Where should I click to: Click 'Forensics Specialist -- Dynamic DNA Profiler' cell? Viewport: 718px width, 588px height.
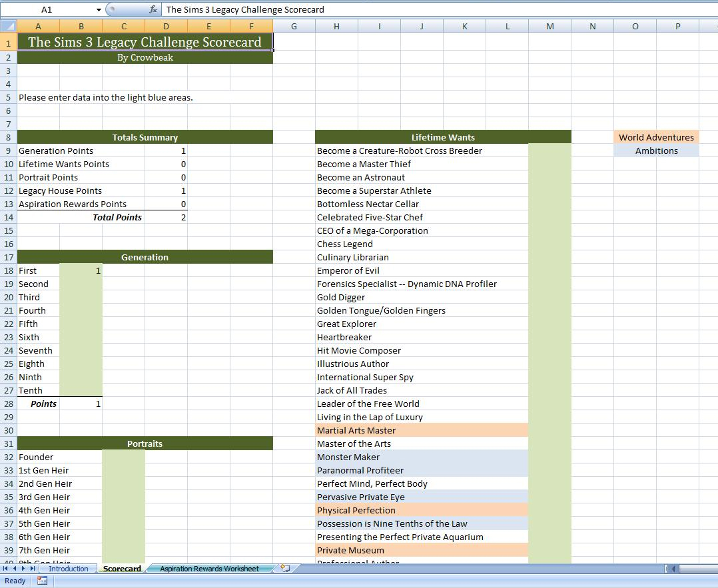422,284
